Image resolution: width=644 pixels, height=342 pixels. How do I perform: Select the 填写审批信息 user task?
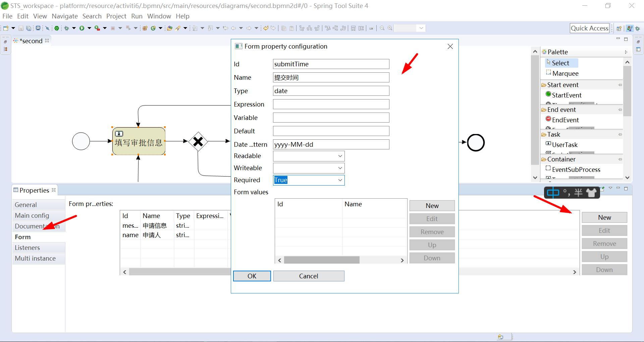tap(139, 141)
